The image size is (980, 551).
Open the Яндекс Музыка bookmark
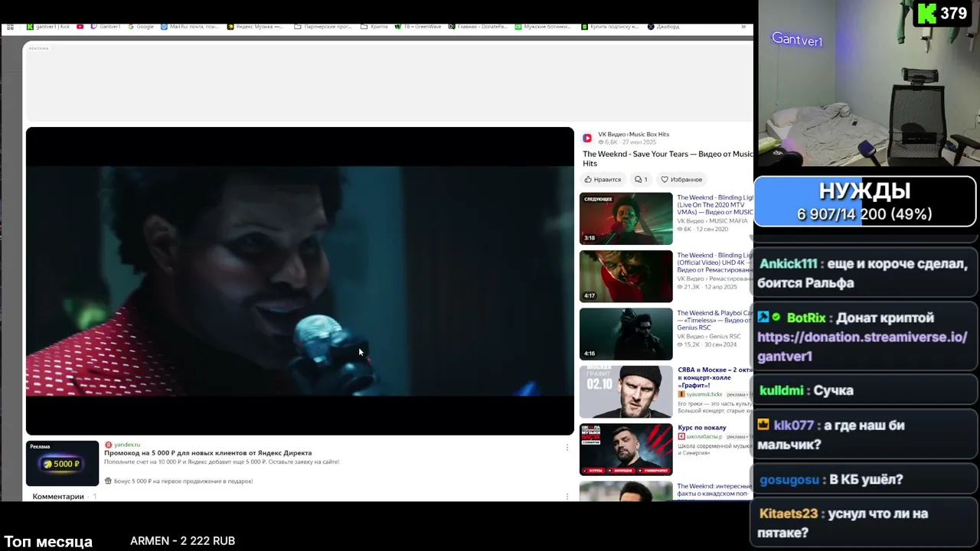pyautogui.click(x=255, y=27)
